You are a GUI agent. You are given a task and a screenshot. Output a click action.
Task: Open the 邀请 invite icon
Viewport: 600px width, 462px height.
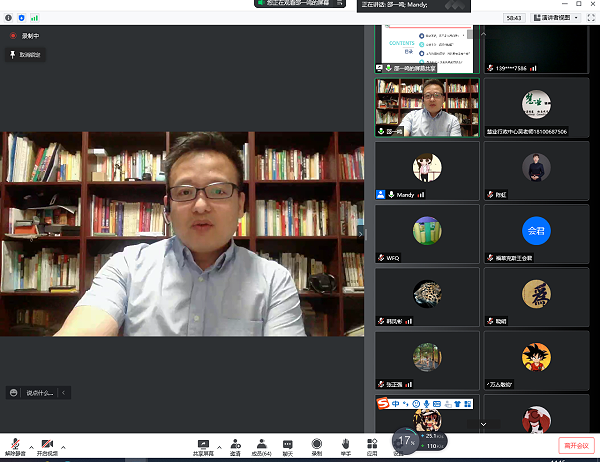pos(235,444)
